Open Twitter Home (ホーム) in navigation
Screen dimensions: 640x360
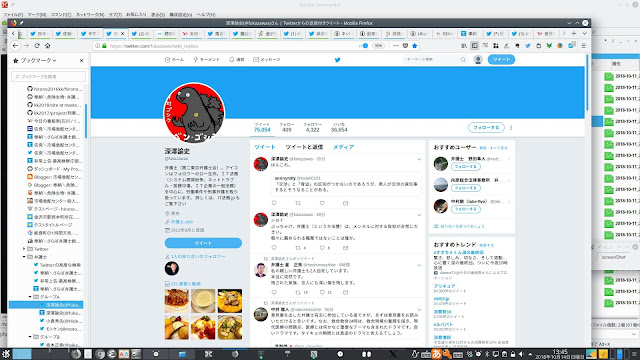pyautogui.click(x=174, y=60)
